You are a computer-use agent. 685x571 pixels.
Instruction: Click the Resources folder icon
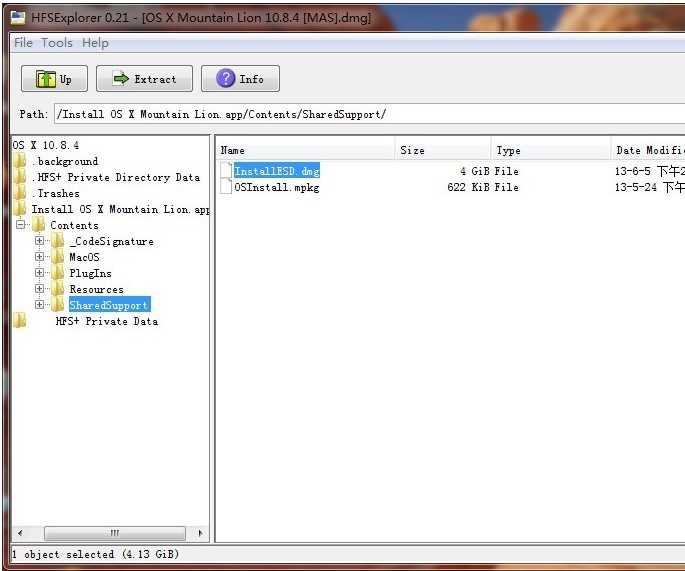(57, 289)
